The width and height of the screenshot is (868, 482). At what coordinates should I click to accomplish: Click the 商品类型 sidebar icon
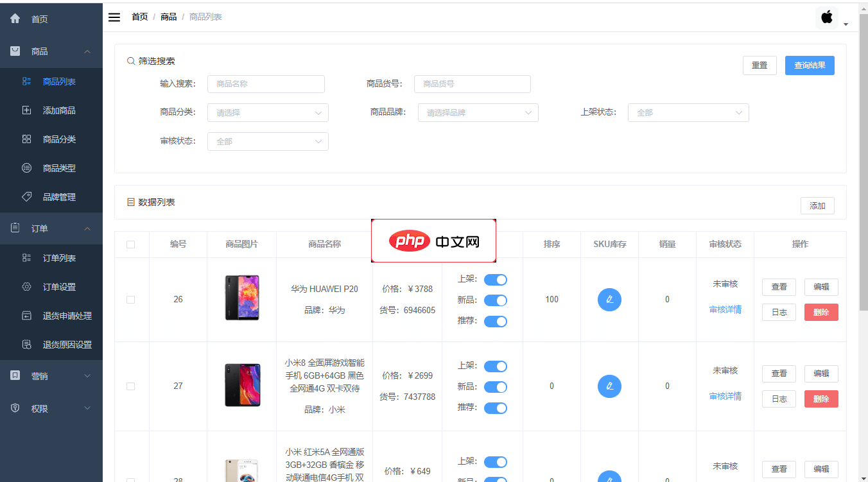(x=26, y=168)
